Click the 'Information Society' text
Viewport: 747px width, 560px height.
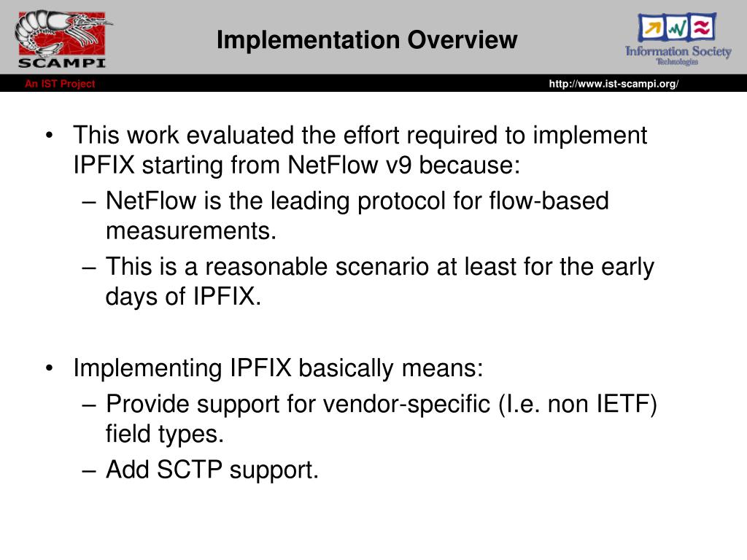678,51
